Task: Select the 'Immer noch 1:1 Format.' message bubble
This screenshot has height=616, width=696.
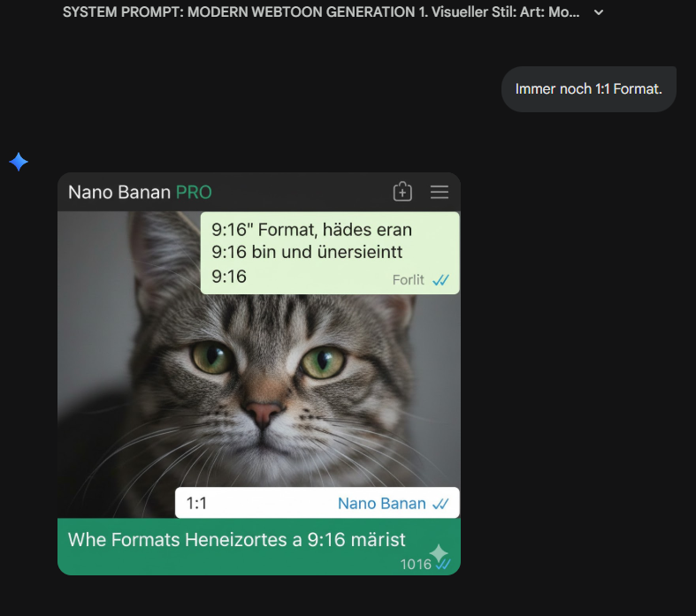Action: tap(588, 89)
